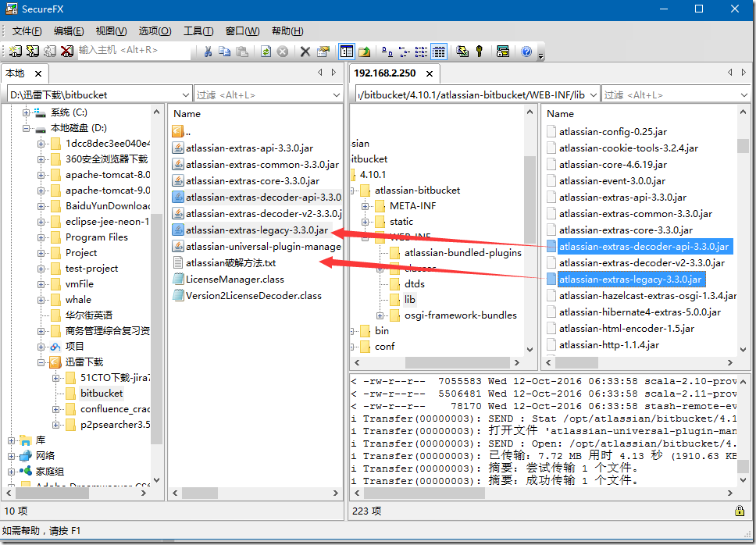Select LicenseManager.class file

(235, 280)
